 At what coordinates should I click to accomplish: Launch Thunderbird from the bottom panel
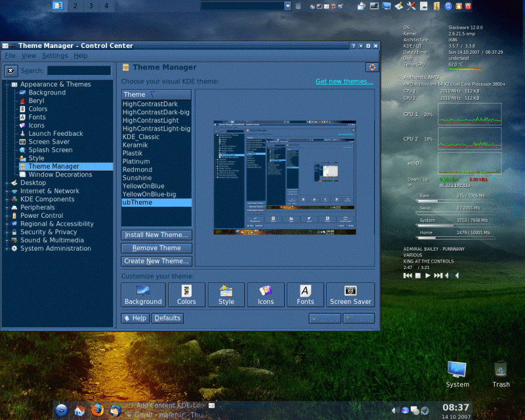tap(115, 410)
